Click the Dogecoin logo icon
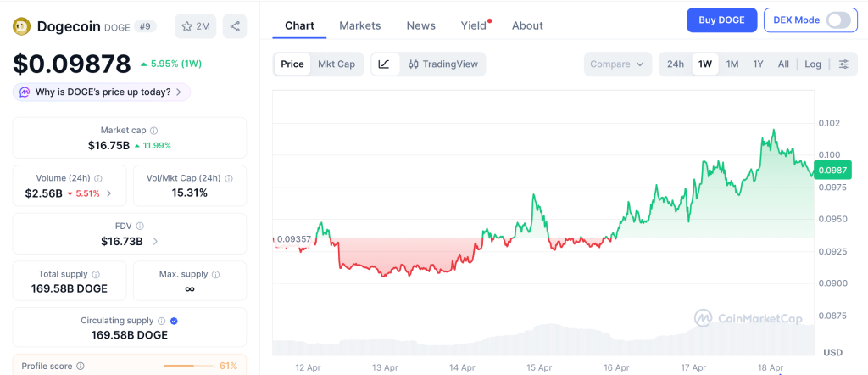This screenshot has width=868, height=375. [x=21, y=26]
